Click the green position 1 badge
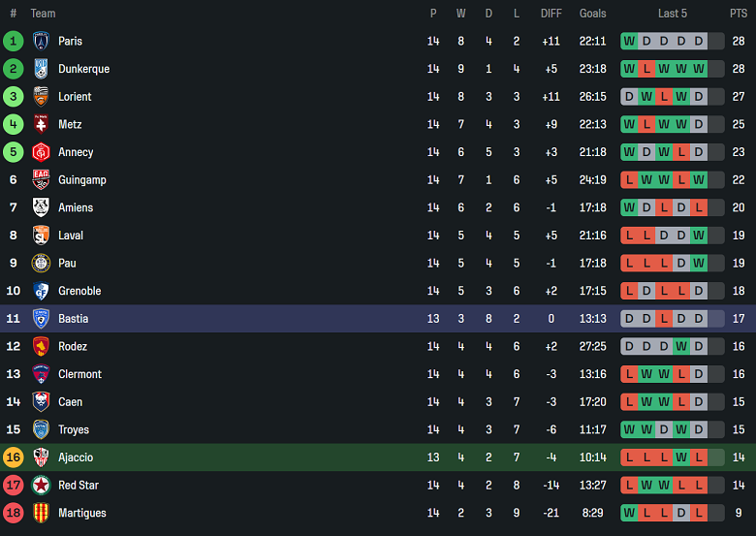756x536 pixels. coord(14,41)
